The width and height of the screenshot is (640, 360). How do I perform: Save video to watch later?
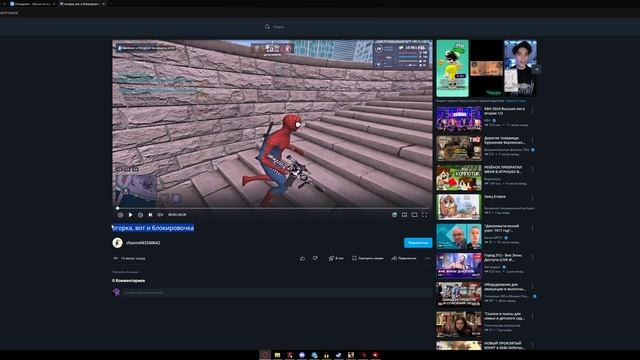(368, 258)
